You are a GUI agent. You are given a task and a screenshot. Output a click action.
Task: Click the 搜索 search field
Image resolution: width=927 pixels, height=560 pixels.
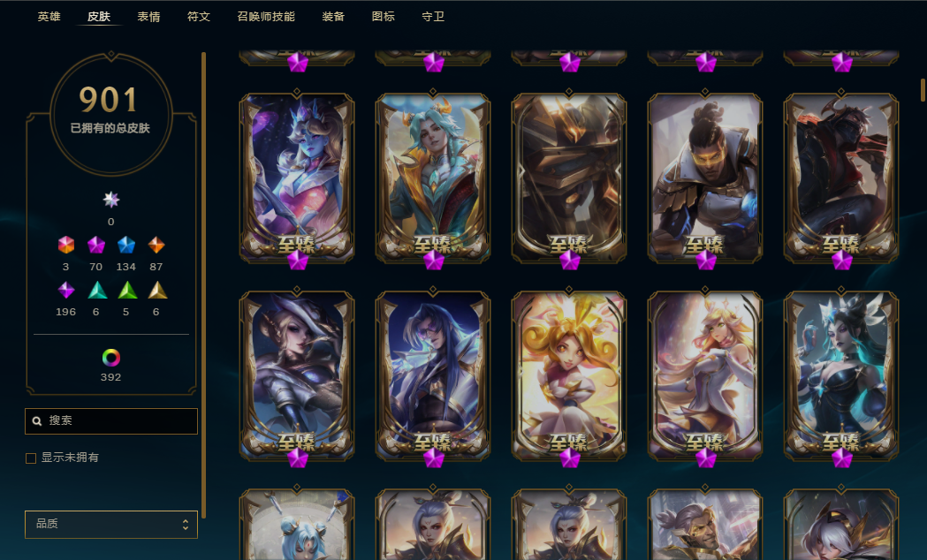(111, 420)
